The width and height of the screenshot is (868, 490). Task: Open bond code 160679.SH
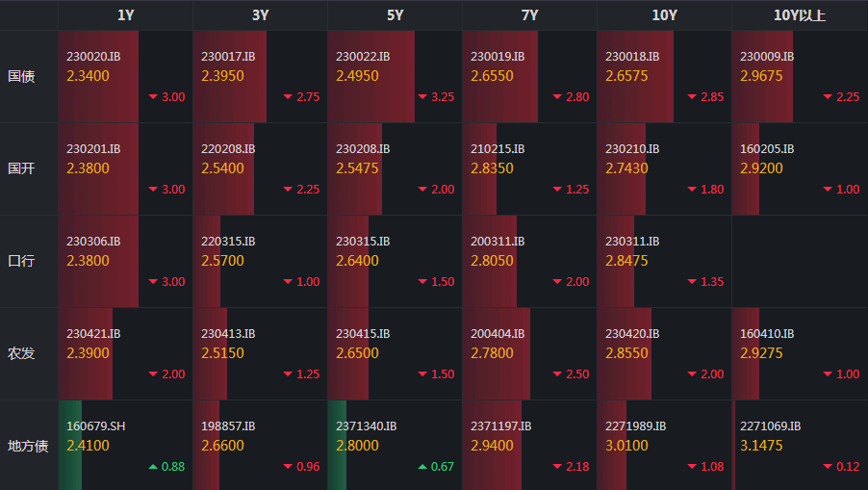point(96,426)
